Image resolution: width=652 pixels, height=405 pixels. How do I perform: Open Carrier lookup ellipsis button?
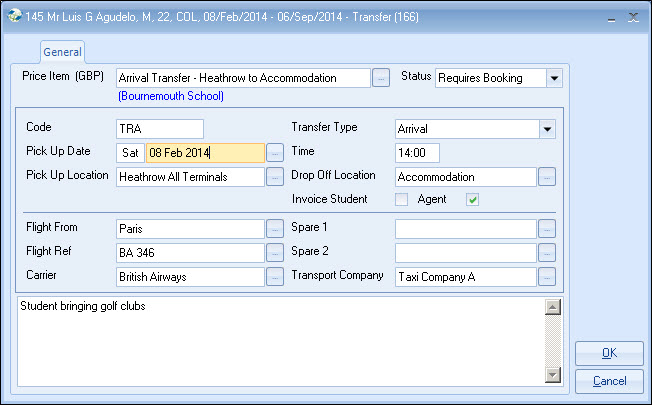275,277
